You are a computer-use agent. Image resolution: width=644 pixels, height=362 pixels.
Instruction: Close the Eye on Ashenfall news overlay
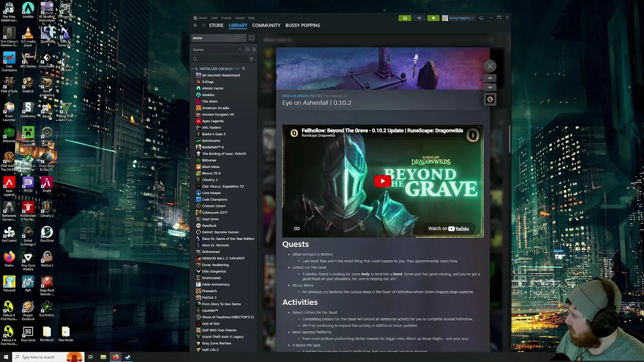(490, 66)
